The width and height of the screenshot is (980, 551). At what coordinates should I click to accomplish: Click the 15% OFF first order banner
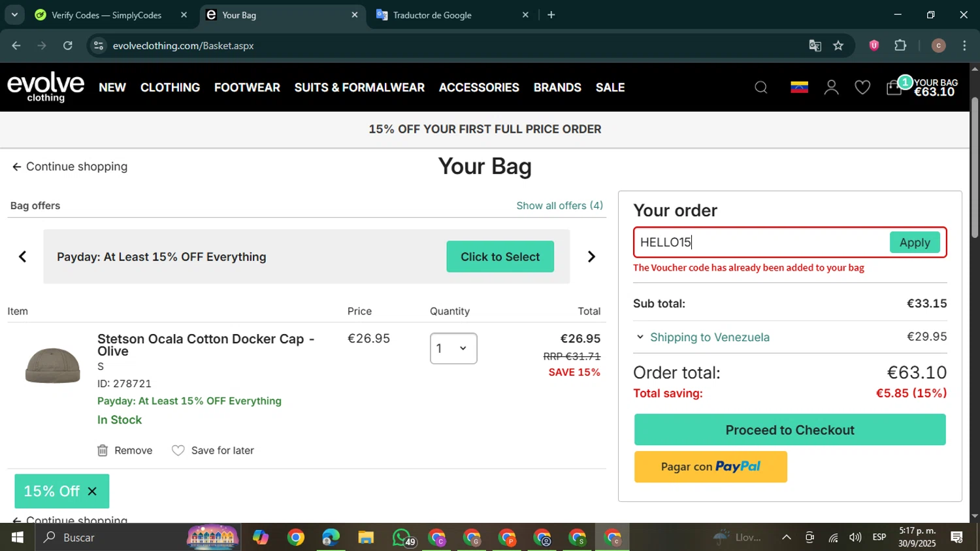(x=485, y=129)
